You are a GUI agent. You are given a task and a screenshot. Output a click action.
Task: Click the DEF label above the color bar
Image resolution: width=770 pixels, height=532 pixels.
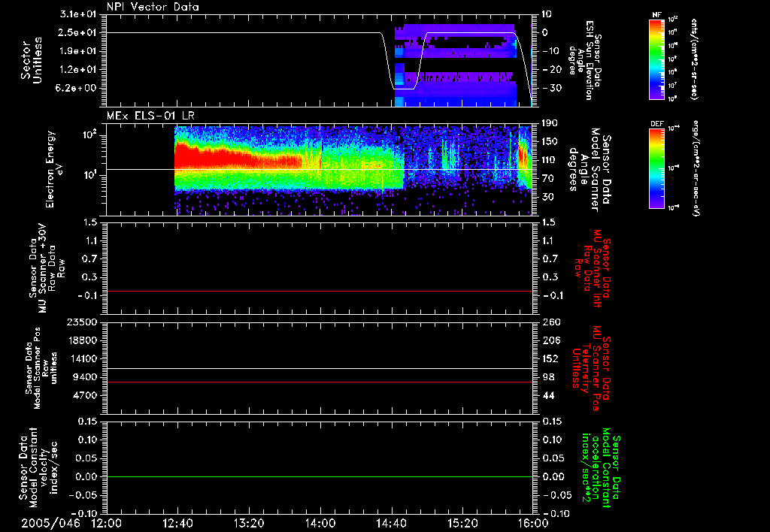pyautogui.click(x=656, y=124)
